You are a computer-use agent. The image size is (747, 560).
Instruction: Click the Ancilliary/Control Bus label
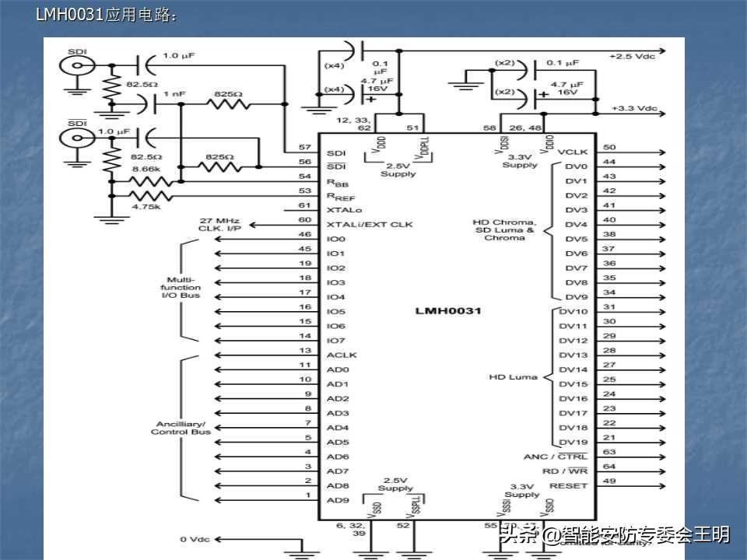181,427
